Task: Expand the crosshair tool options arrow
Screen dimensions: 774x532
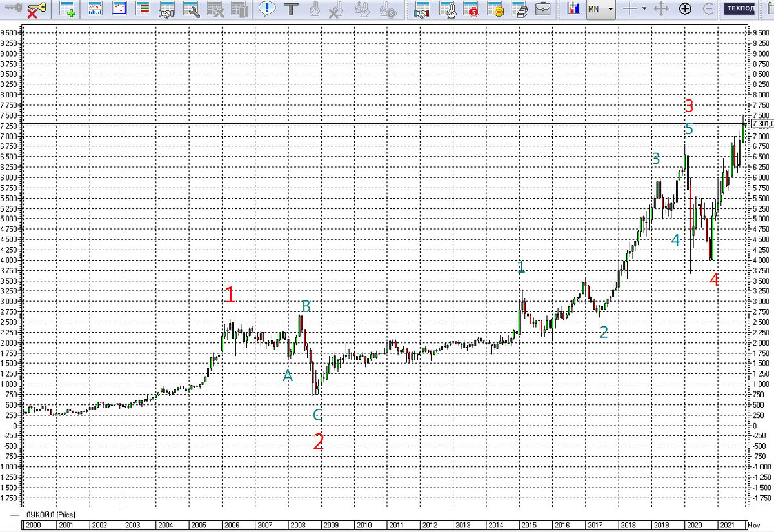Action: coord(644,9)
